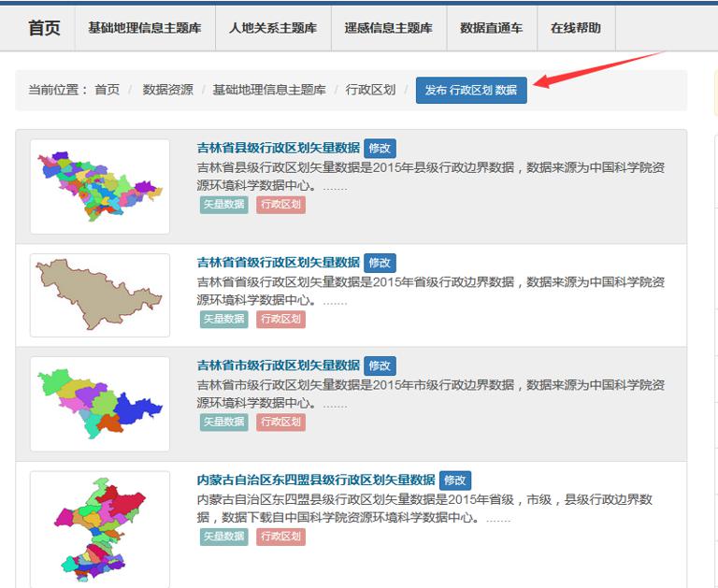
Task: Open 人地关系主题库 menu item
Action: point(273,28)
